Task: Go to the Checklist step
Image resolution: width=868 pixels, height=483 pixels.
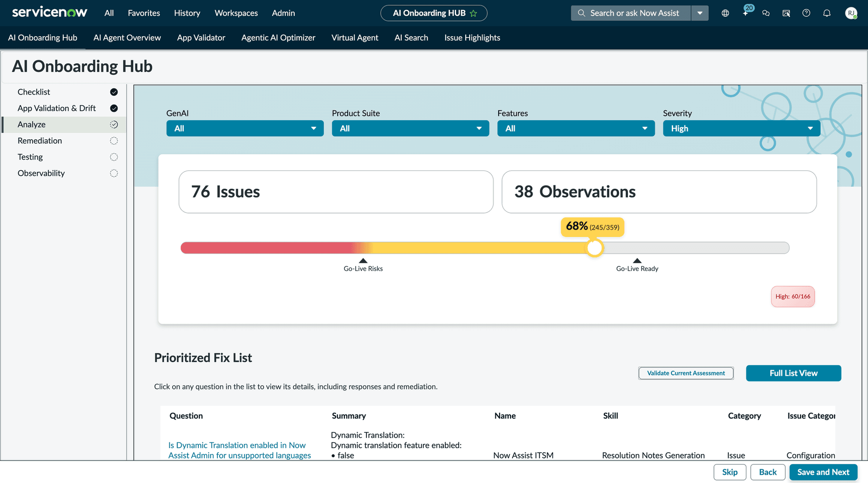Action: [x=64, y=92]
